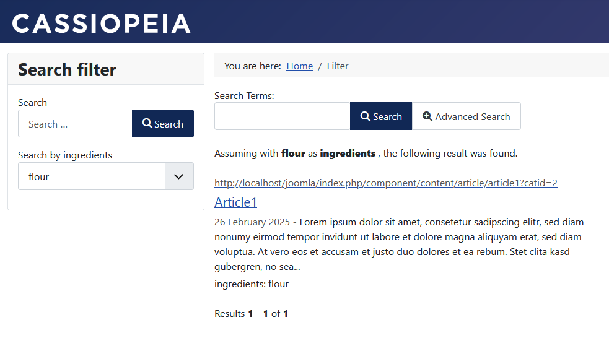Select the Filter breadcrumb item
The image size is (609, 364).
pos(338,66)
